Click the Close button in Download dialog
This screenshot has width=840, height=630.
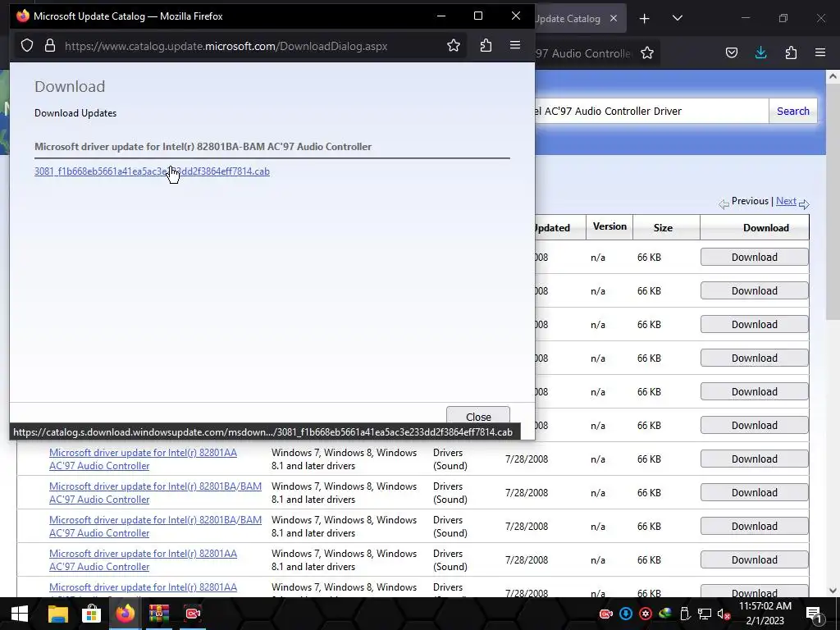tap(478, 417)
